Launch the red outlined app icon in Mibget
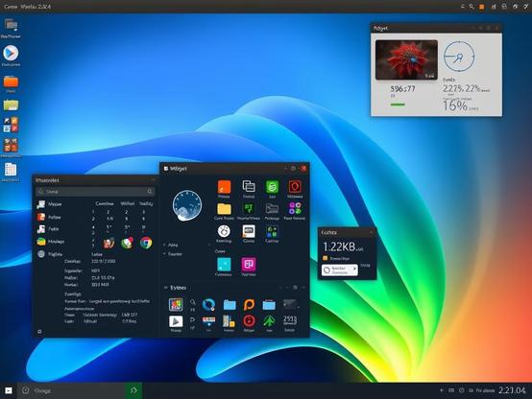This screenshot has height=399, width=532. pos(295,186)
